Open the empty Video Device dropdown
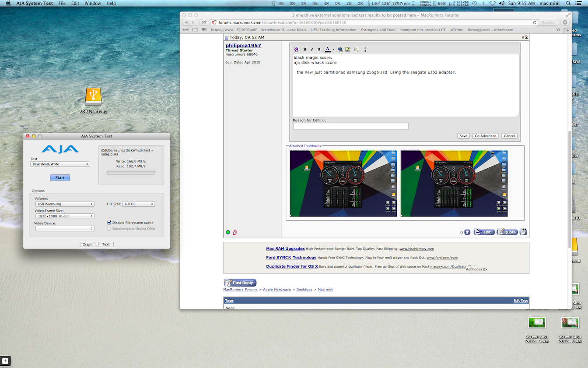The image size is (588, 368). click(x=64, y=228)
